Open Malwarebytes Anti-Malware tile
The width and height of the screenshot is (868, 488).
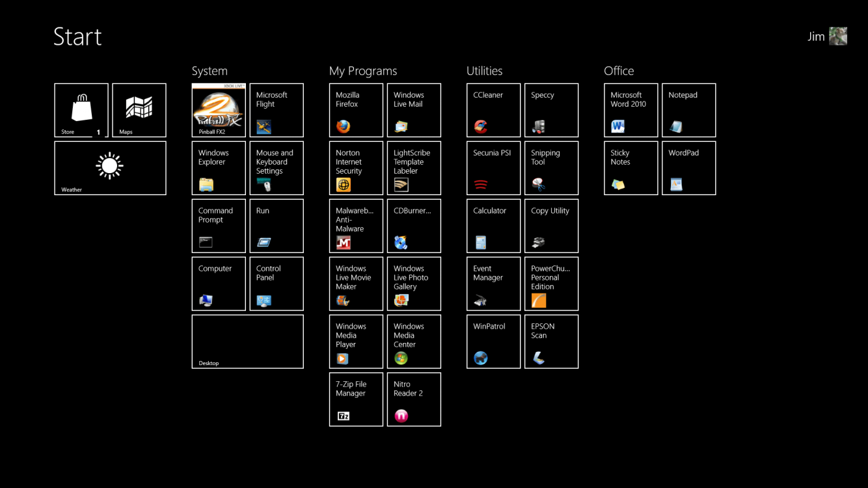tap(356, 226)
